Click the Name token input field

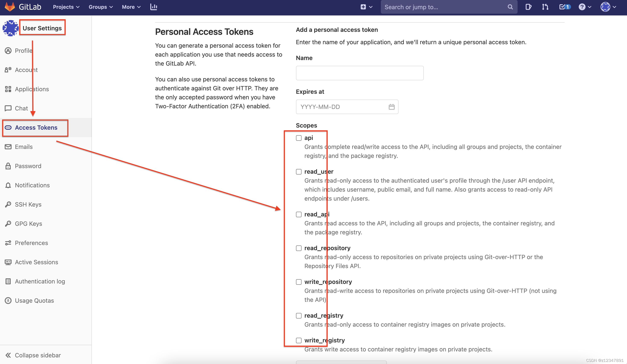click(x=360, y=73)
